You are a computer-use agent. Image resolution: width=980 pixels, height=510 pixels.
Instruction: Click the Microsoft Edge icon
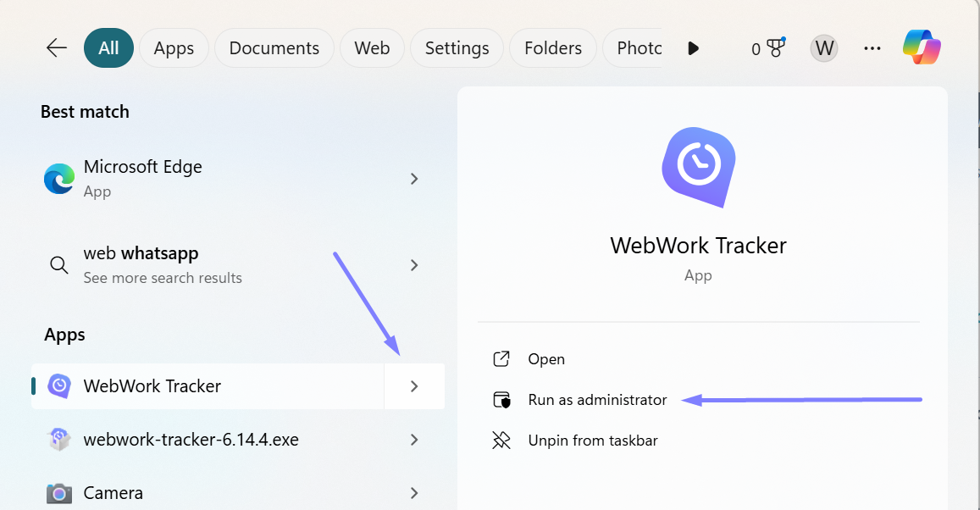[58, 179]
